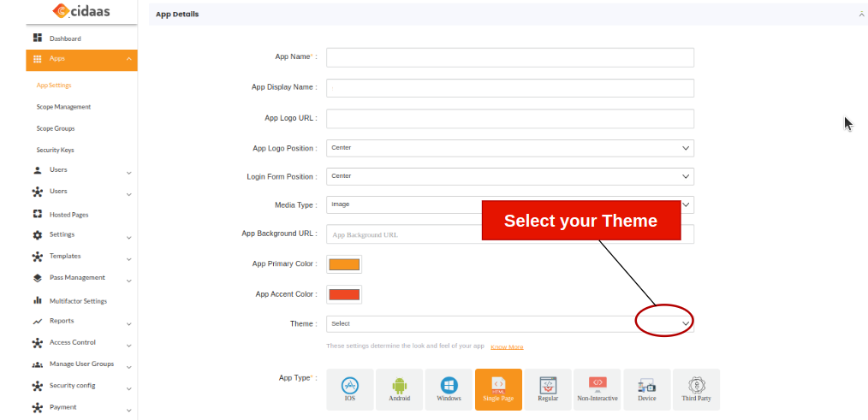Screen dimensions: 868x420
Task: Expand the Templates sidebar chevron
Action: click(129, 259)
